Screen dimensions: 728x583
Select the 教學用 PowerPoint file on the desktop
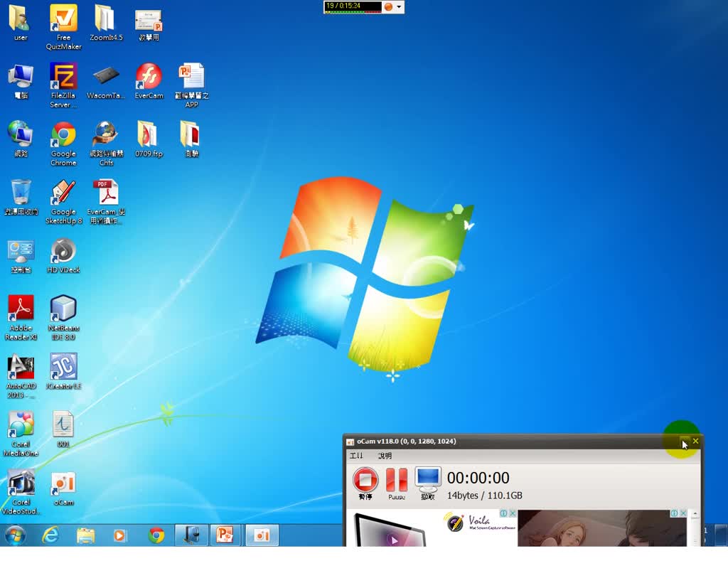point(149,24)
